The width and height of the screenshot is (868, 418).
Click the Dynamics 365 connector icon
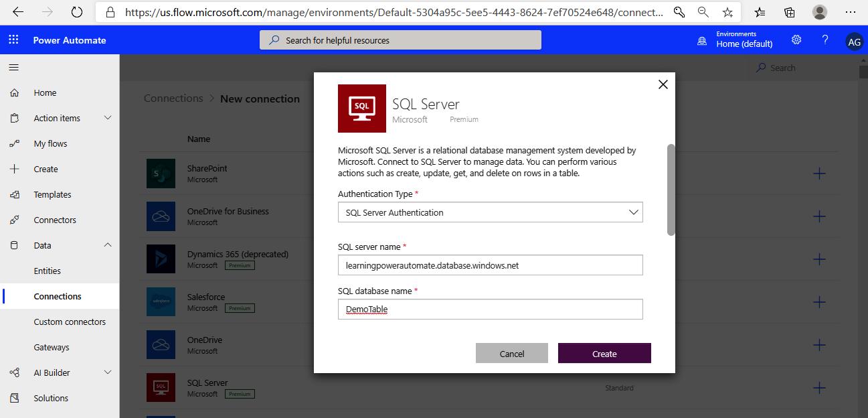(161, 259)
